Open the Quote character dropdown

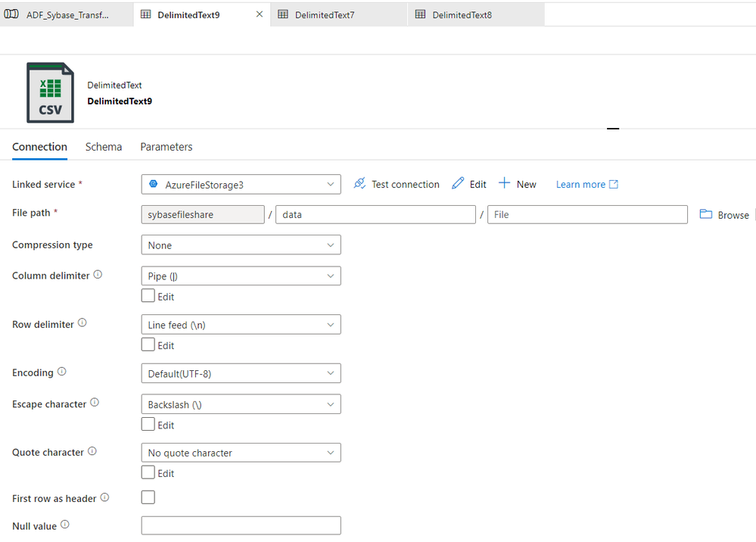[x=241, y=453]
